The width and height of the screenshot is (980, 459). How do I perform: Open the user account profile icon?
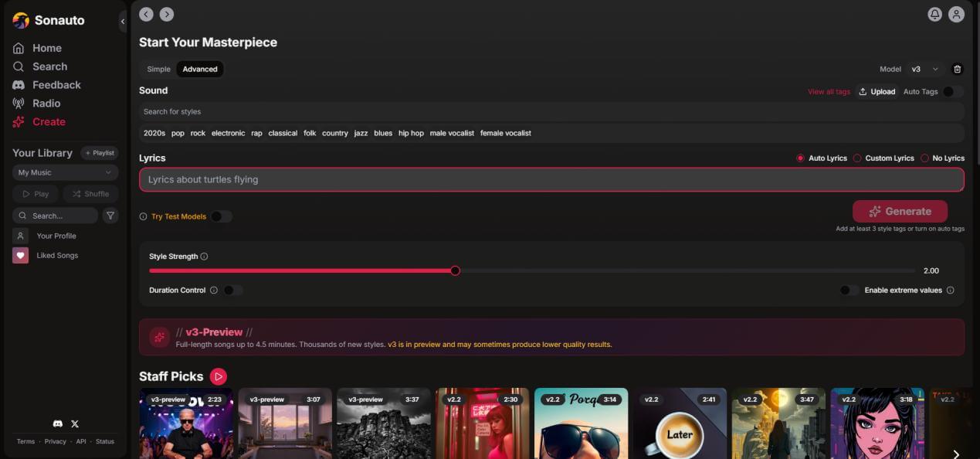[x=956, y=15]
